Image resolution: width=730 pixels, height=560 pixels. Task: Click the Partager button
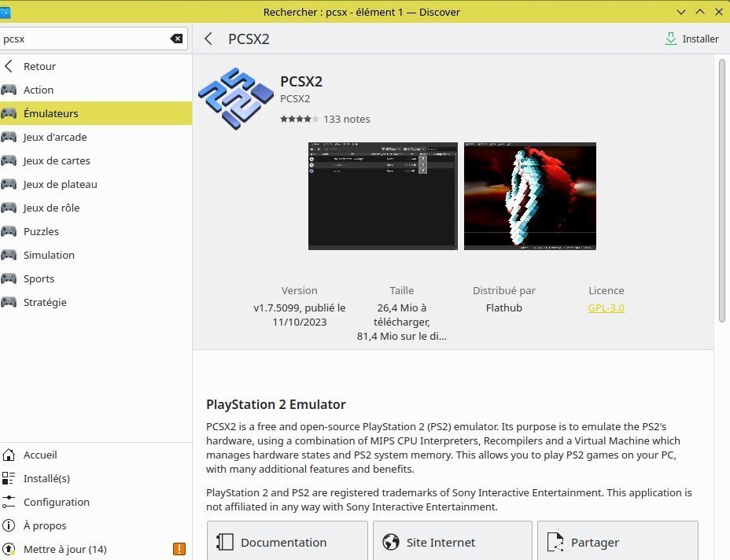coord(618,541)
